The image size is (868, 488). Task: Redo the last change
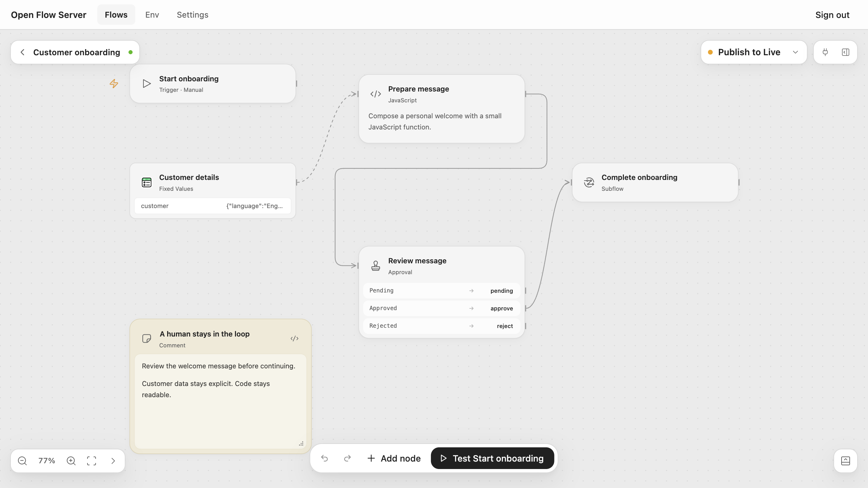click(348, 459)
